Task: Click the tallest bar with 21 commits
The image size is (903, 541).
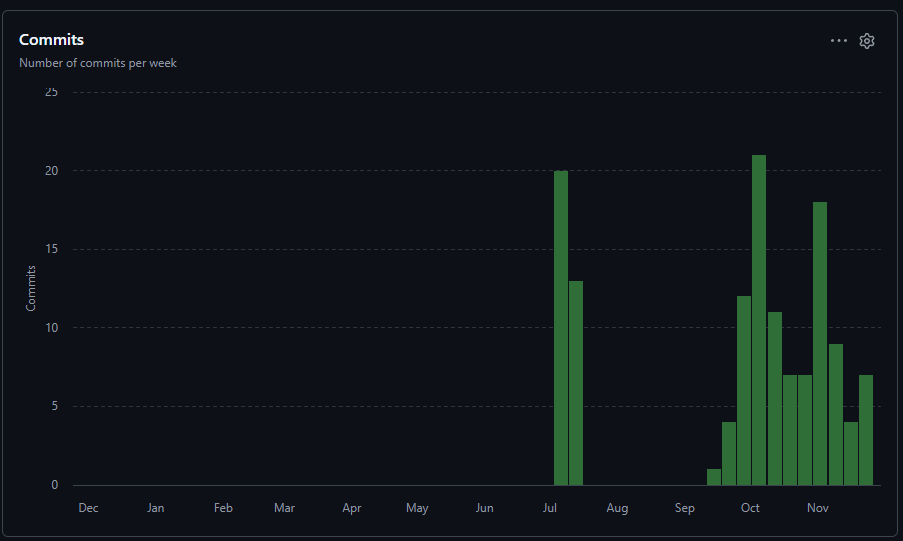Action: point(759,320)
